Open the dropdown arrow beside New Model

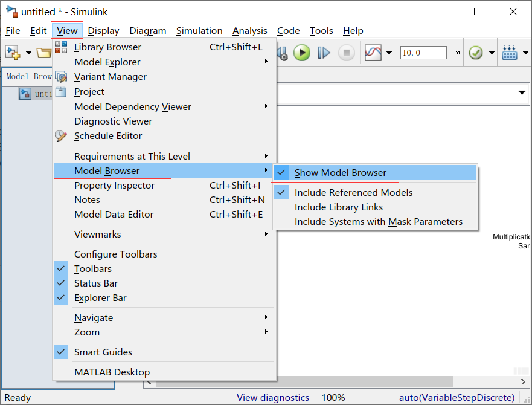tap(29, 53)
